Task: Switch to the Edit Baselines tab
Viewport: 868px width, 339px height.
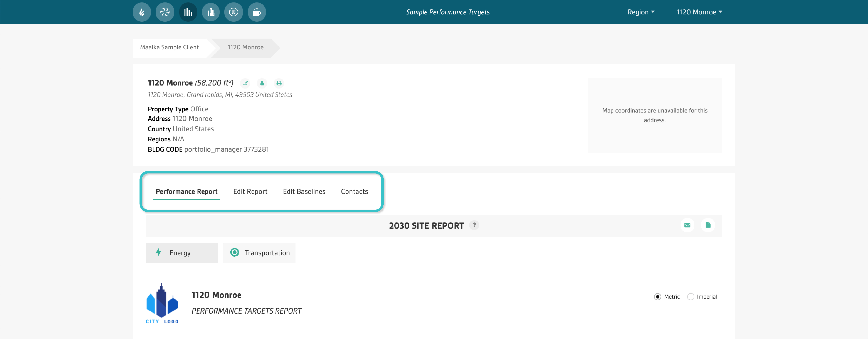Action: point(304,192)
